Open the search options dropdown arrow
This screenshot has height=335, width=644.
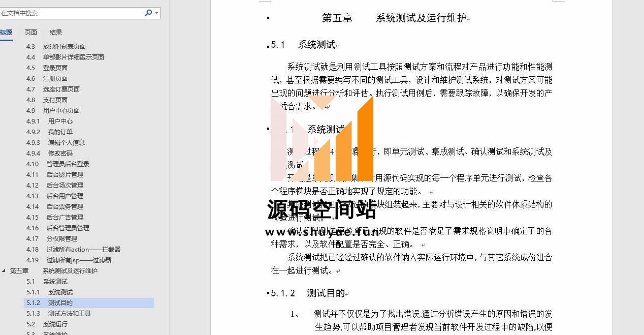tap(156, 13)
